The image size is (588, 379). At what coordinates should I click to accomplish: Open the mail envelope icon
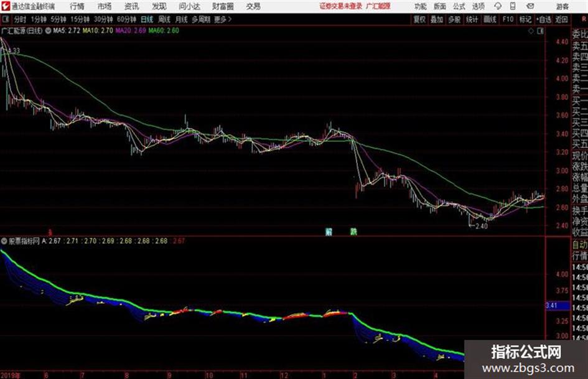(530, 6)
